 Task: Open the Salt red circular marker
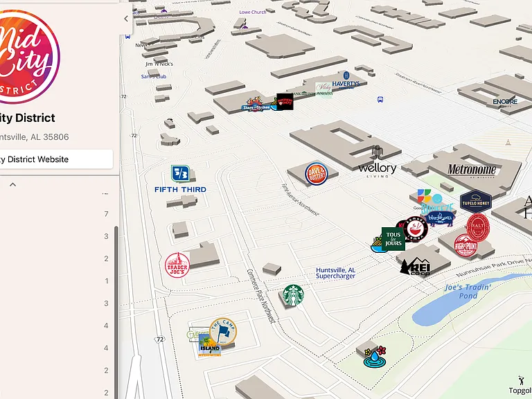tap(478, 227)
